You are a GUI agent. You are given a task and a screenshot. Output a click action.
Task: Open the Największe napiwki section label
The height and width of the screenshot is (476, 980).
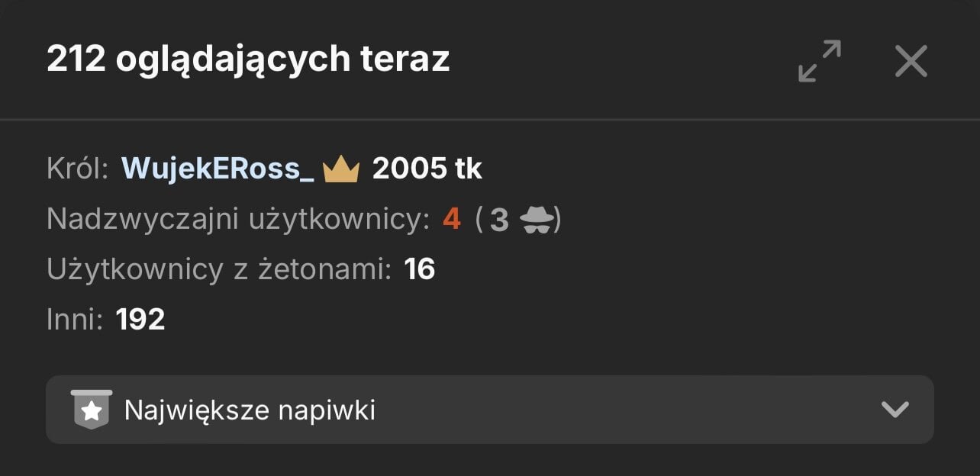click(250, 410)
